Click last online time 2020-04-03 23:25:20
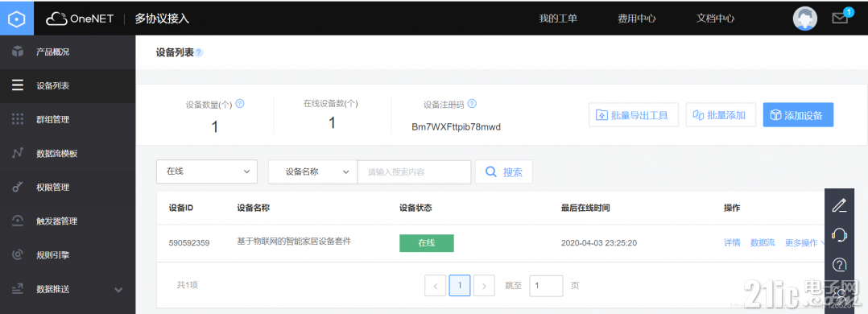Screen dimensions: 868x314 (x=599, y=242)
